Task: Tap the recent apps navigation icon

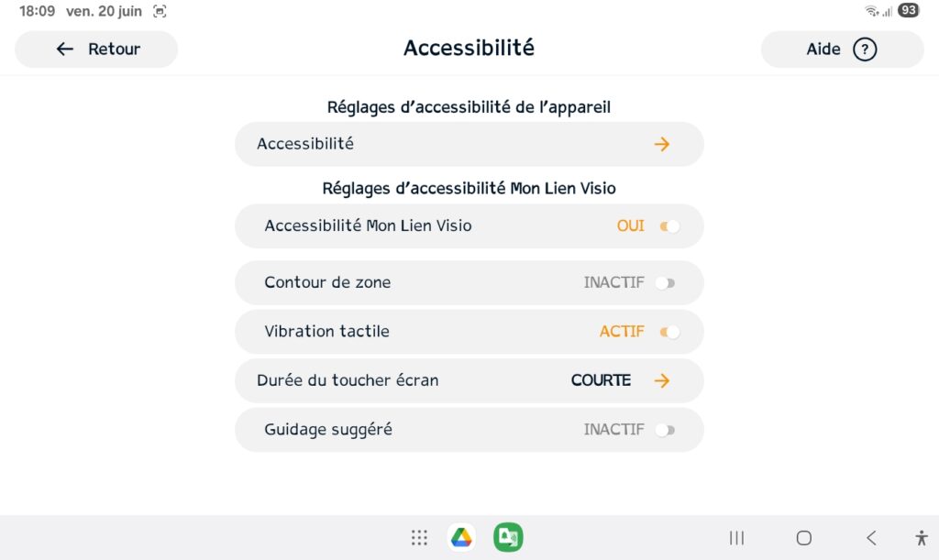Action: point(736,538)
